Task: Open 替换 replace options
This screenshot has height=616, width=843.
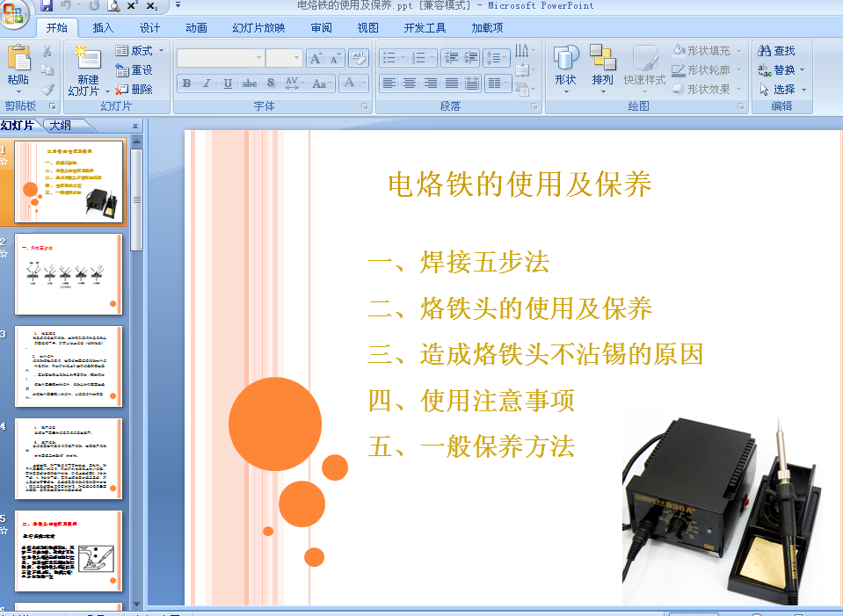Action: (x=782, y=70)
